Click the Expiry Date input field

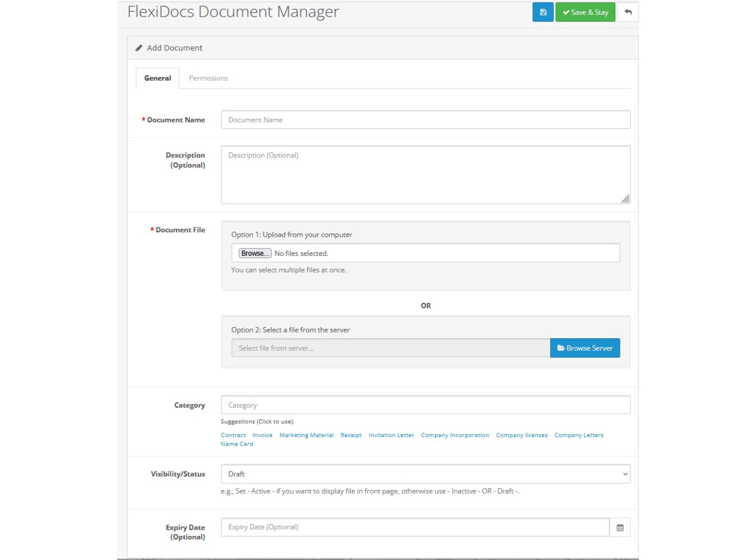pos(415,527)
